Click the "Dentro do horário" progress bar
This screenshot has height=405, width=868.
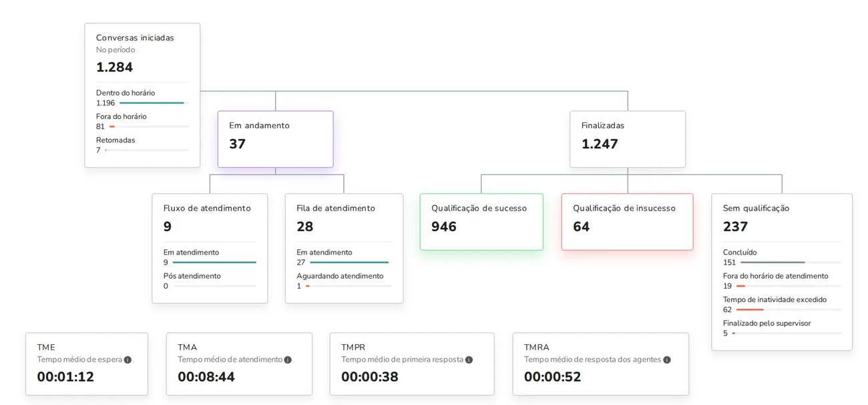pos(154,103)
